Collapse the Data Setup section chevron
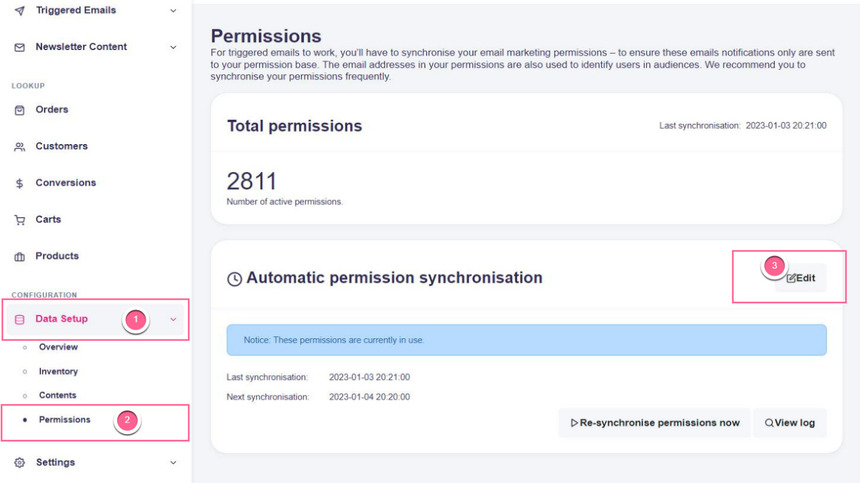 [173, 320]
